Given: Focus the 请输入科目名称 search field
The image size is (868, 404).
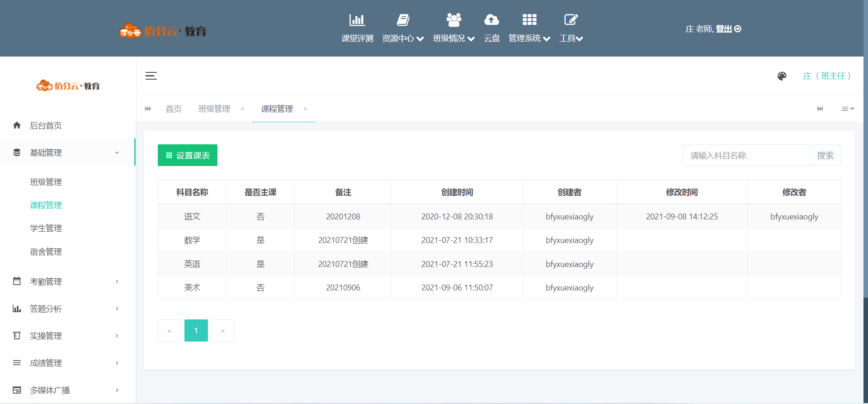Looking at the screenshot, I should pos(746,155).
